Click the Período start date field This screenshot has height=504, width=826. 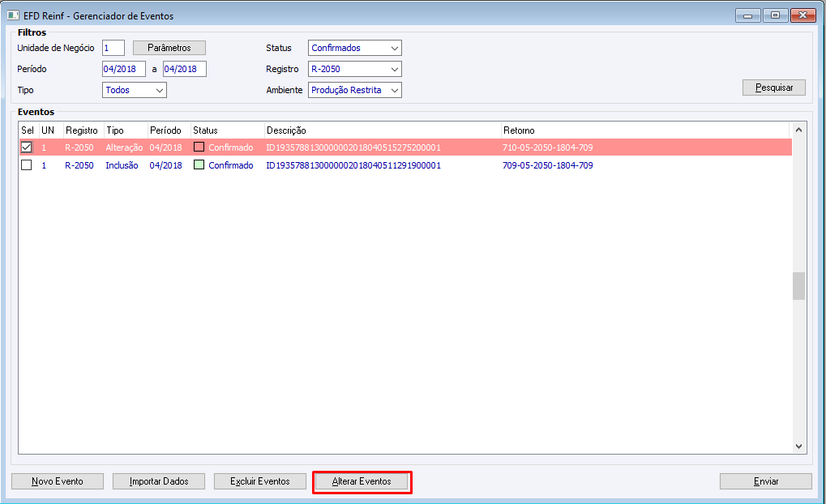pyautogui.click(x=124, y=69)
